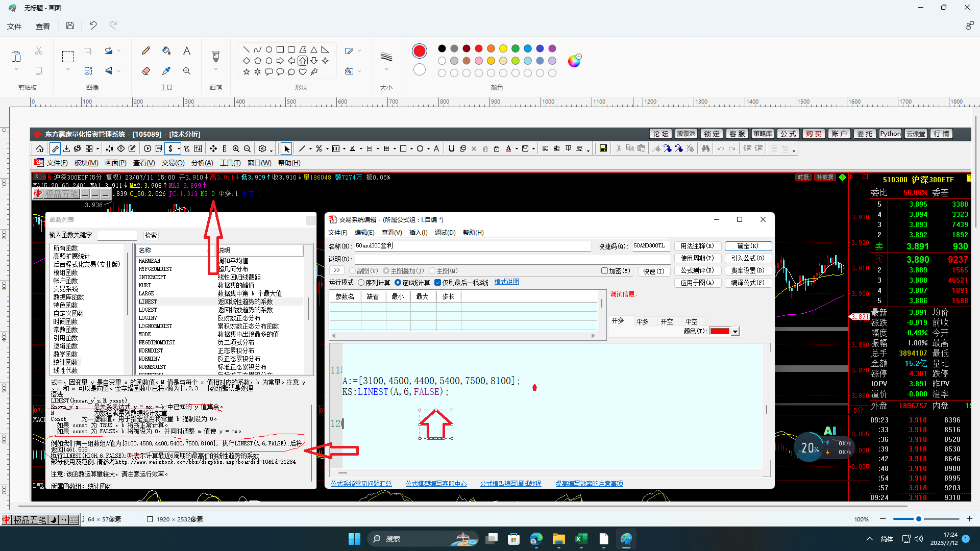Show hidden system tray icons chevron
The image size is (980, 551).
(870, 539)
